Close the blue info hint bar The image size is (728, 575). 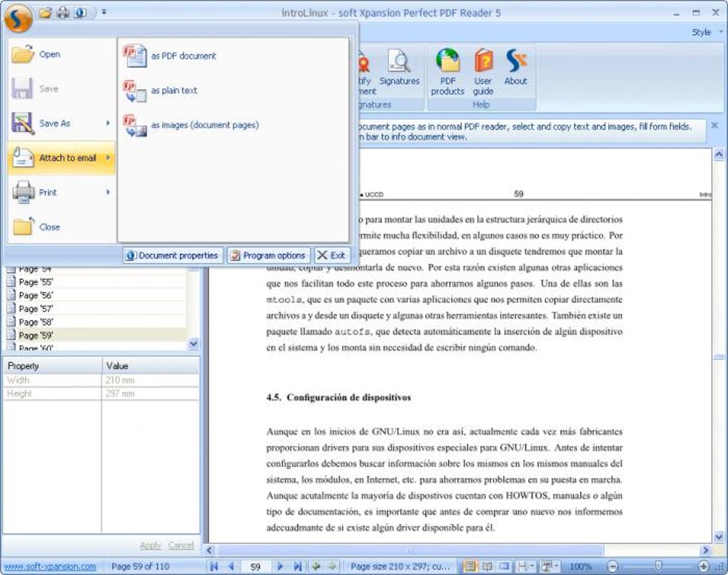click(715, 126)
